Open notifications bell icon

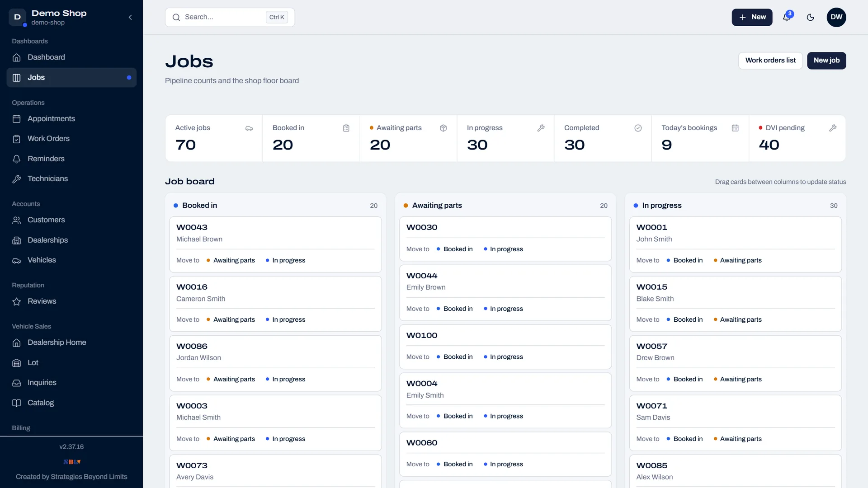point(787,17)
